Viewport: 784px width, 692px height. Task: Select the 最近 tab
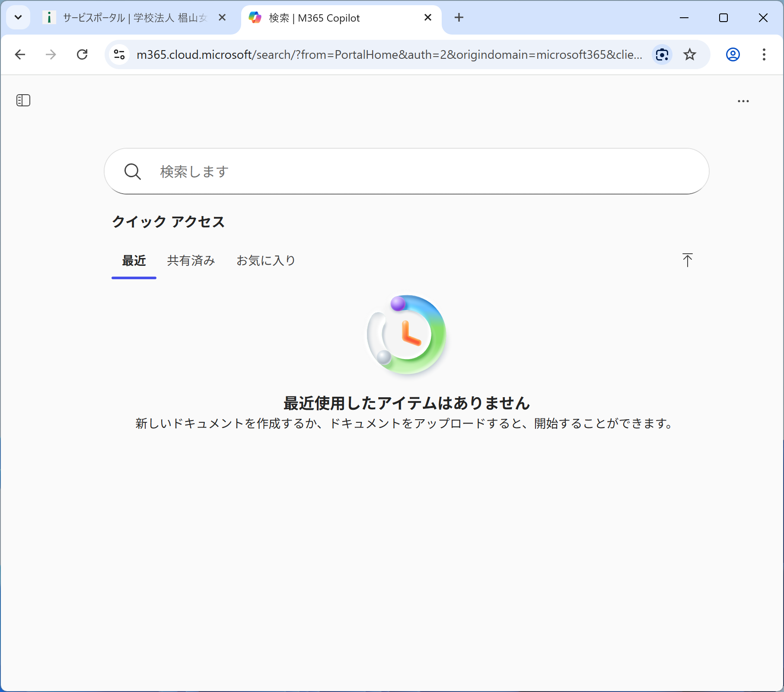pyautogui.click(x=134, y=261)
